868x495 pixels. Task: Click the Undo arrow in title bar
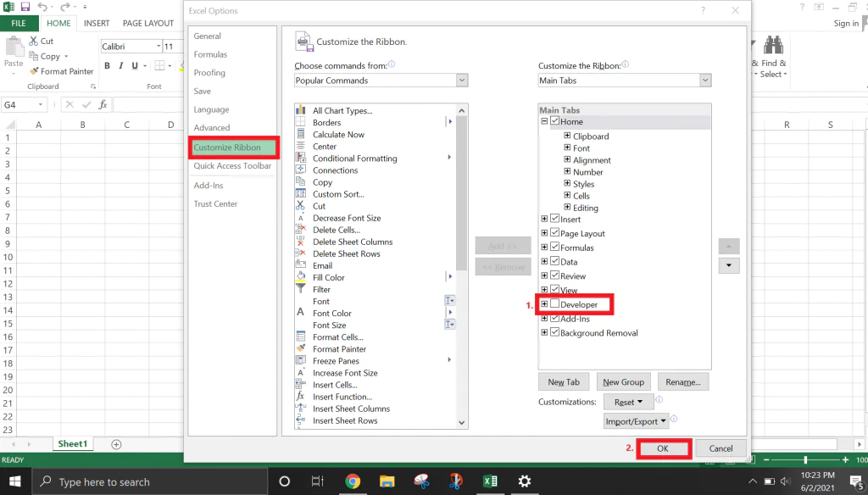point(42,7)
